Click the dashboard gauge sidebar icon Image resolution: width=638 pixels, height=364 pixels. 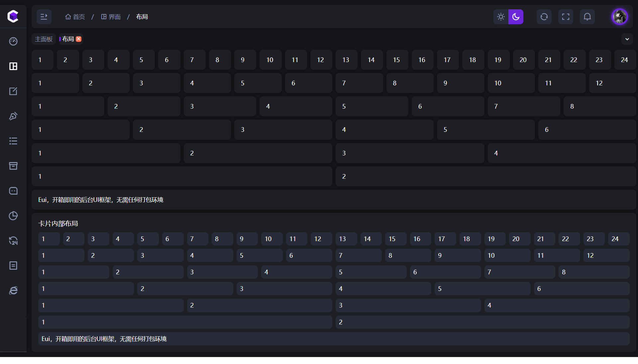coord(13,41)
